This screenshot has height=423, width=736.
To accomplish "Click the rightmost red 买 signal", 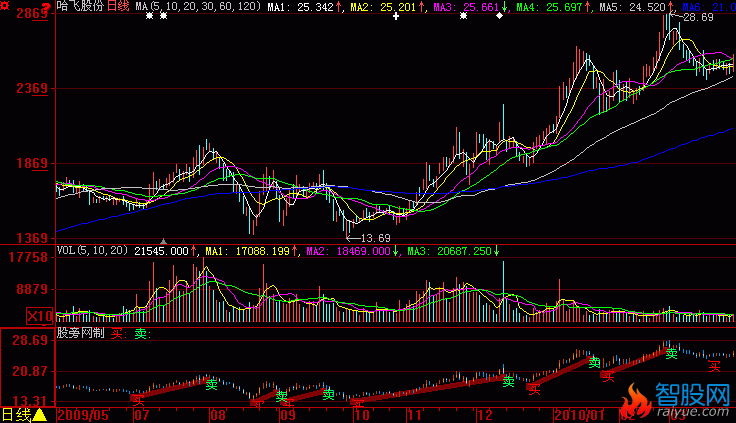I will (x=714, y=366).
